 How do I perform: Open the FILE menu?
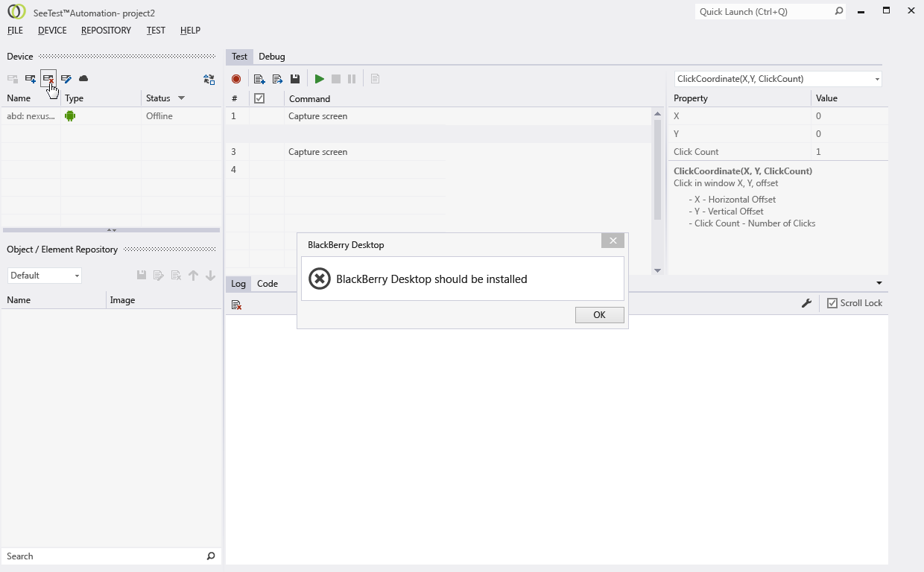[x=15, y=31]
